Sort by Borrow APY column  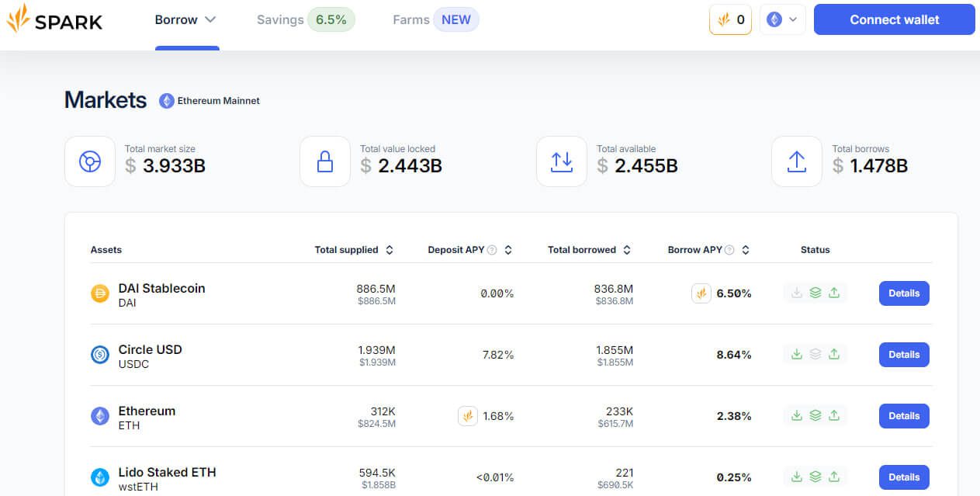tap(709, 250)
